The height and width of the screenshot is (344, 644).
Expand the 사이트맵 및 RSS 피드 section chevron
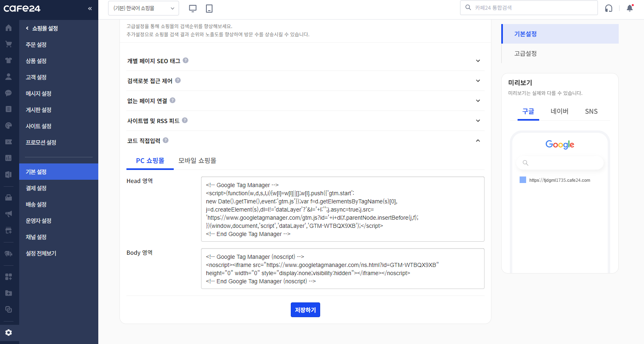point(478,121)
